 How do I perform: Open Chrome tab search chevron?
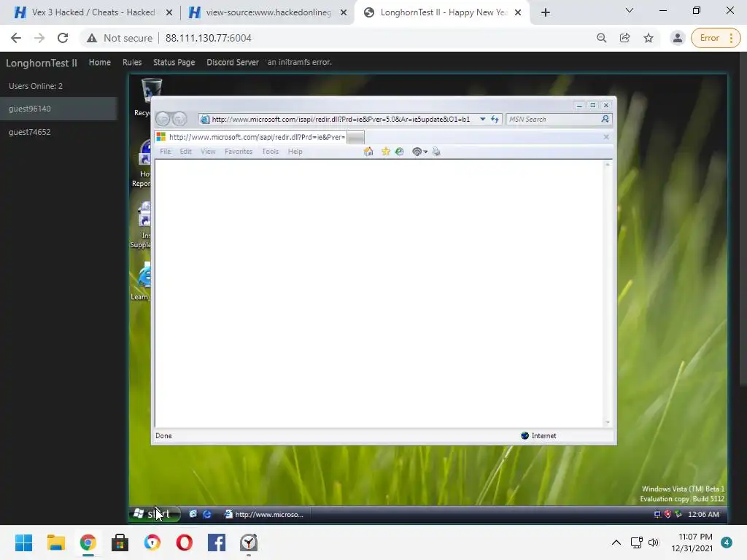630,10
